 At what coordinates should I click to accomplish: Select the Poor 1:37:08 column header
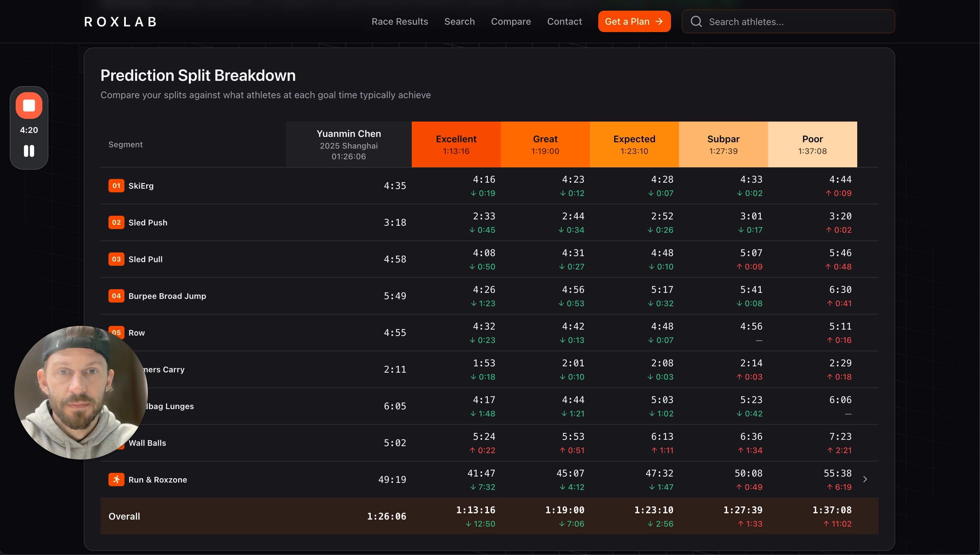pos(812,145)
